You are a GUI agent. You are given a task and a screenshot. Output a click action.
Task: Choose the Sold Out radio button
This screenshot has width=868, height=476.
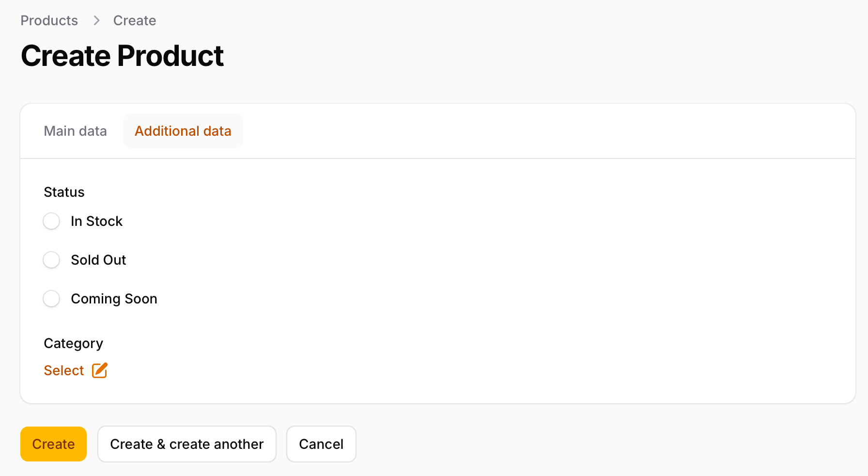pos(51,260)
